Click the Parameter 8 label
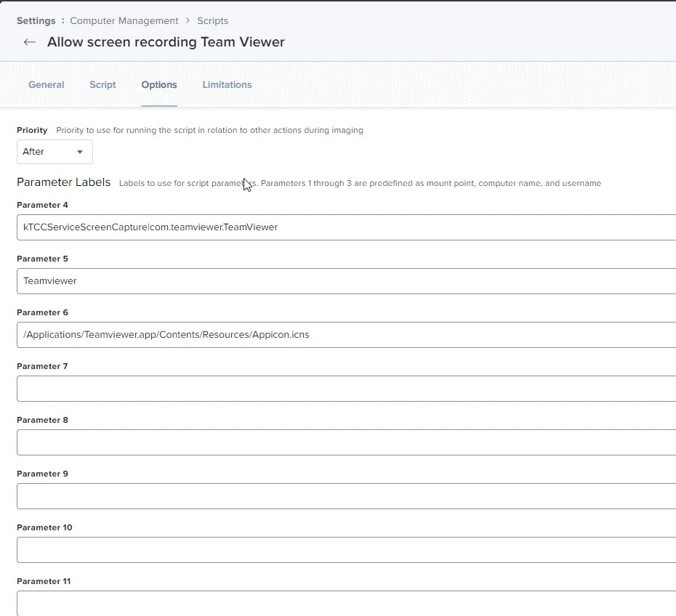Screen dimensions: 676x616 42,420
